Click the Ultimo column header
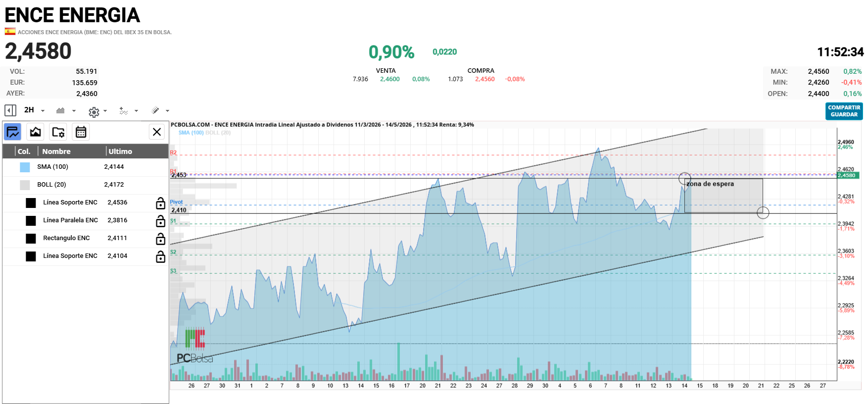The height and width of the screenshot is (404, 868). [120, 151]
